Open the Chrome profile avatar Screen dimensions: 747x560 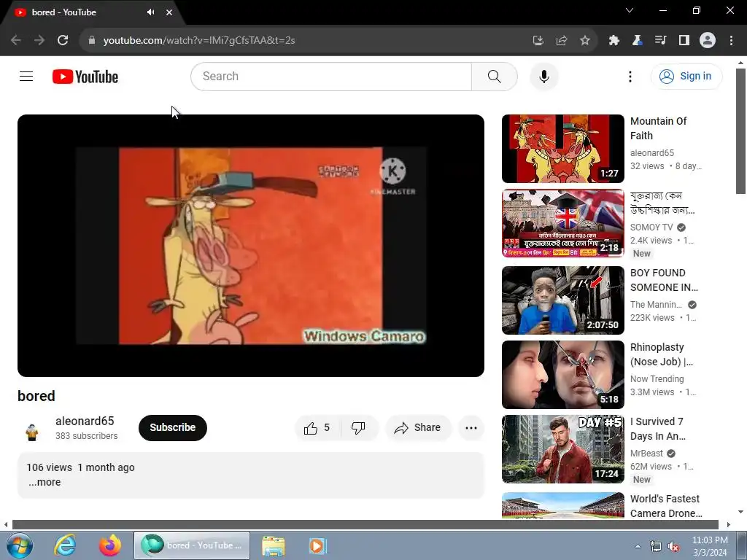708,40
